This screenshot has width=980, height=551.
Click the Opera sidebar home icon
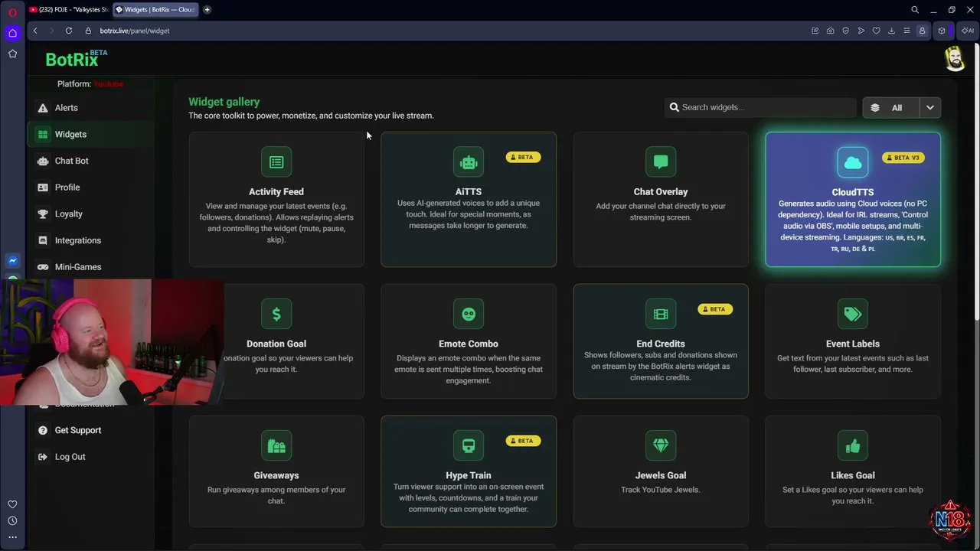coord(12,33)
